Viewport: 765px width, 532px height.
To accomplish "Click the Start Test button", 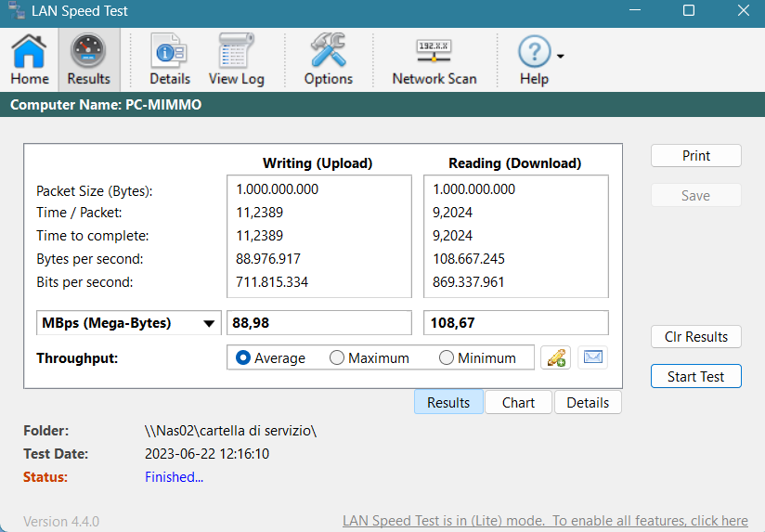I will tap(695, 376).
